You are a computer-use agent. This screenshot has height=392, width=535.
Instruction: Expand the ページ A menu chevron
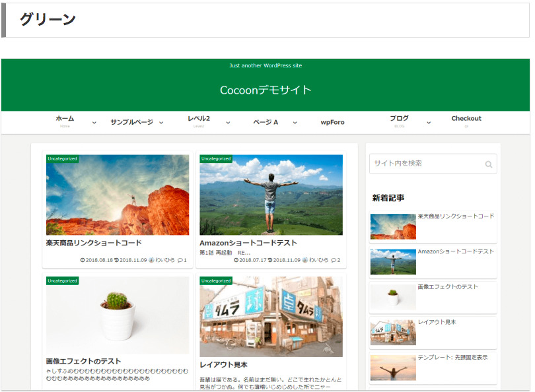coord(295,123)
